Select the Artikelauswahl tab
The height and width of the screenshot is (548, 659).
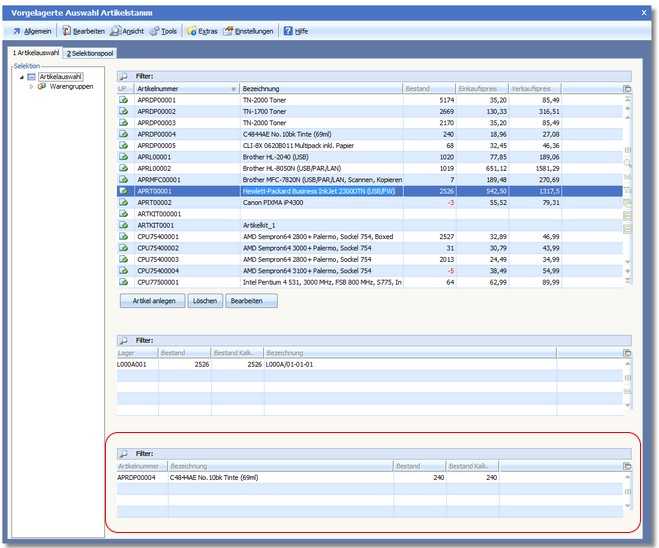(x=35, y=52)
